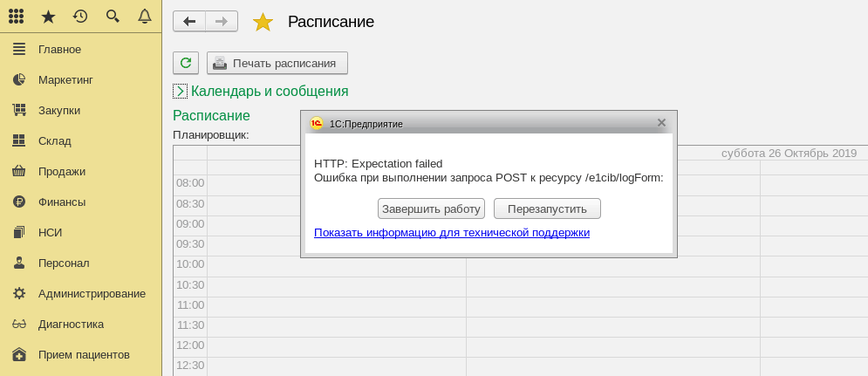Click the Refresh schedule icon button
868x376 pixels.
pos(185,63)
